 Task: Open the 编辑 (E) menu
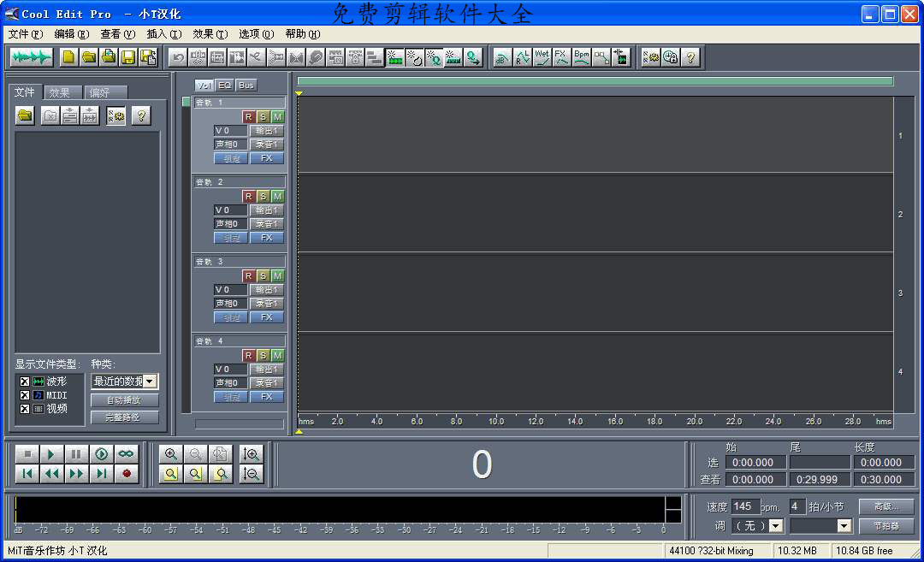pyautogui.click(x=71, y=34)
